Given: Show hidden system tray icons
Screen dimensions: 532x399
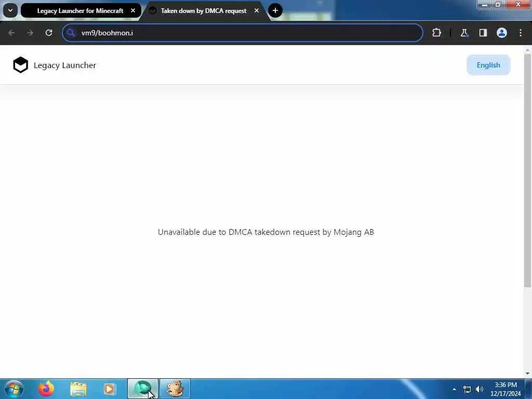Looking at the screenshot, I should 454,389.
